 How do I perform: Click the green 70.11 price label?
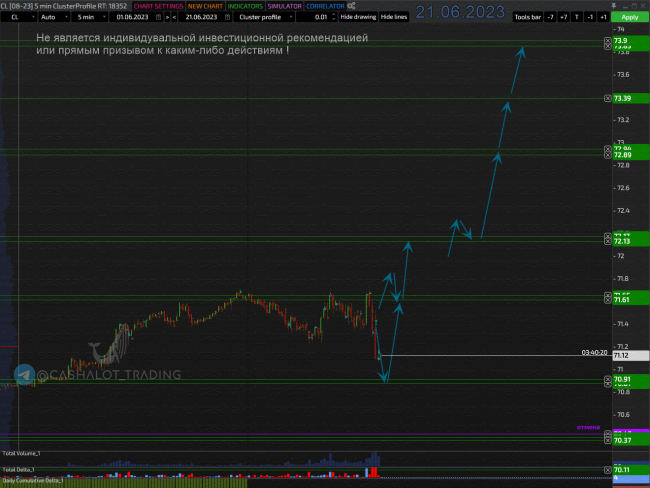tap(631, 470)
